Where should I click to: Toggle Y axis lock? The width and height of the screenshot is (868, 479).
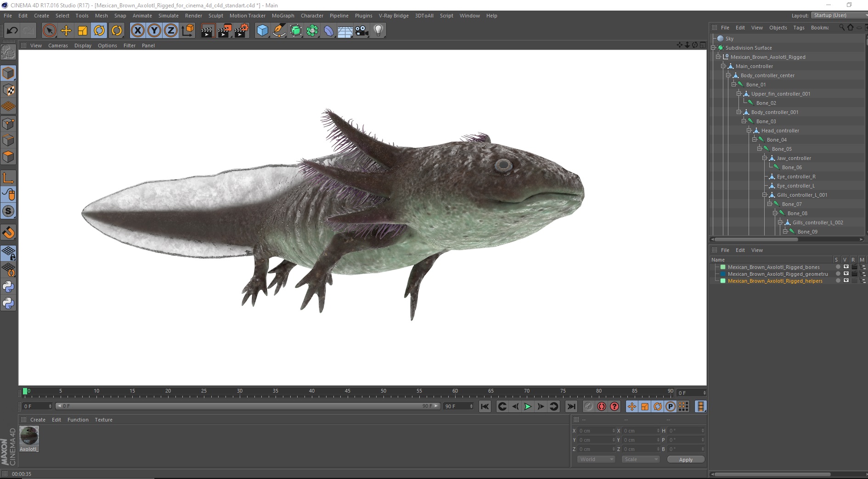pyautogui.click(x=154, y=31)
